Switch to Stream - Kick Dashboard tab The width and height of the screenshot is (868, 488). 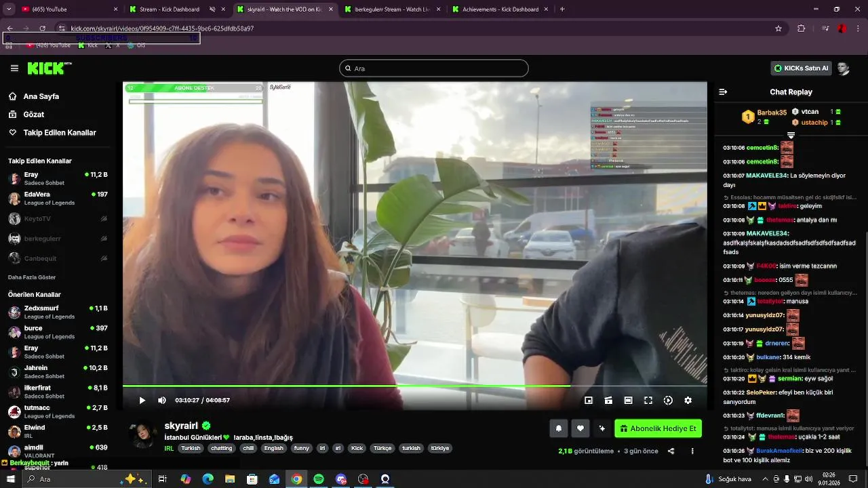(x=176, y=9)
